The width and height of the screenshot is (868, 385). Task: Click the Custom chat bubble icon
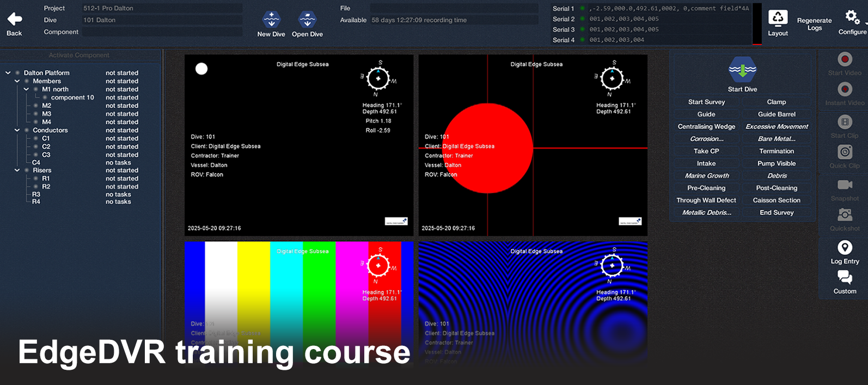click(845, 278)
